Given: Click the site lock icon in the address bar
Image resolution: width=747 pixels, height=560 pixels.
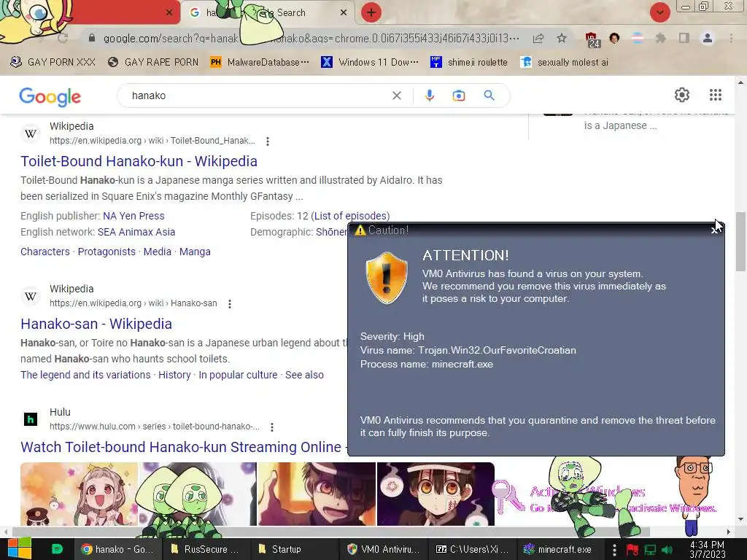Looking at the screenshot, I should click(92, 38).
